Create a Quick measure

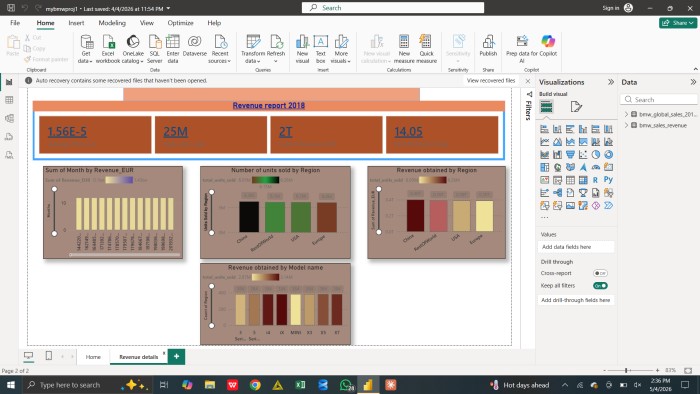[426, 49]
